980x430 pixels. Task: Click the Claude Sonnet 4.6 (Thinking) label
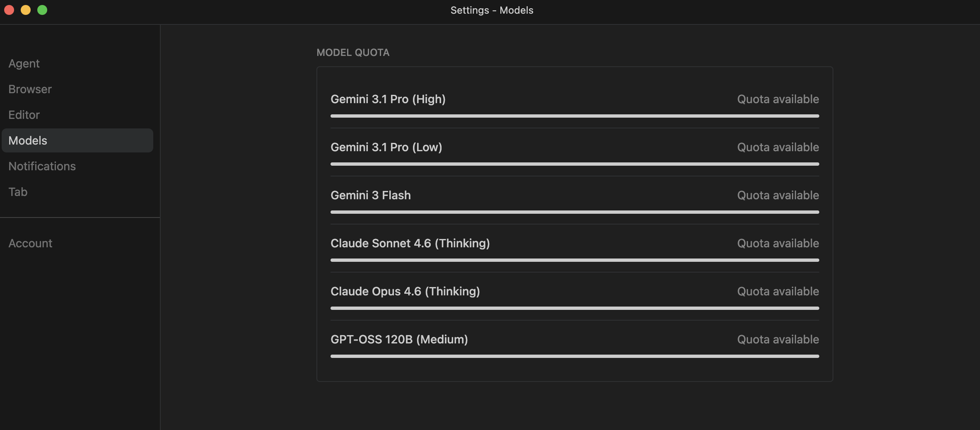[410, 243]
